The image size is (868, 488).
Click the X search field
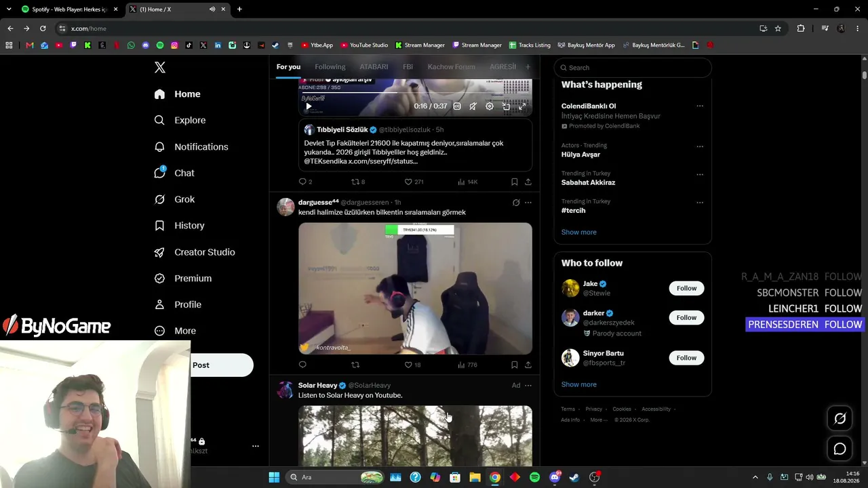coord(633,68)
